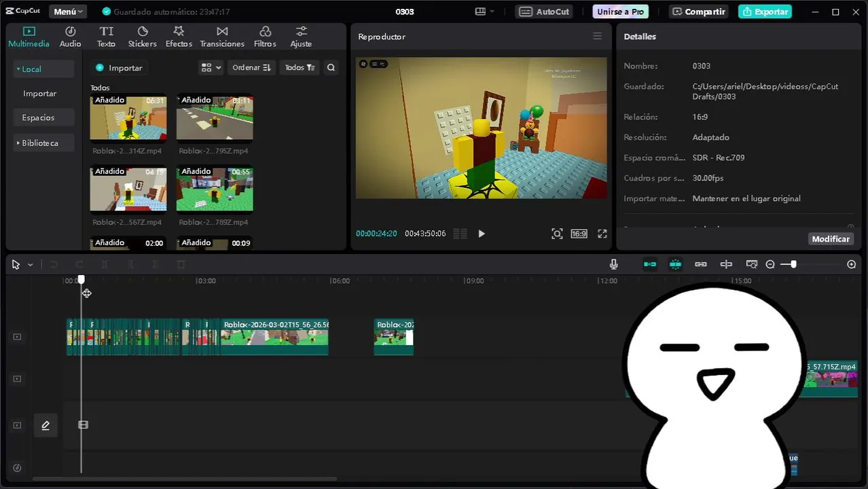
Task: Click the Importar media button
Action: 120,68
